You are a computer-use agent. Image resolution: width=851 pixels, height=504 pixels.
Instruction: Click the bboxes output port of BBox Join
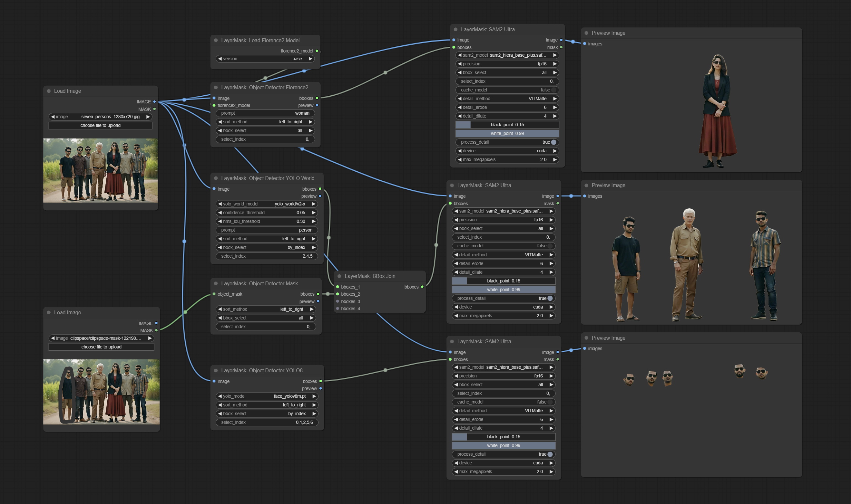(x=422, y=287)
